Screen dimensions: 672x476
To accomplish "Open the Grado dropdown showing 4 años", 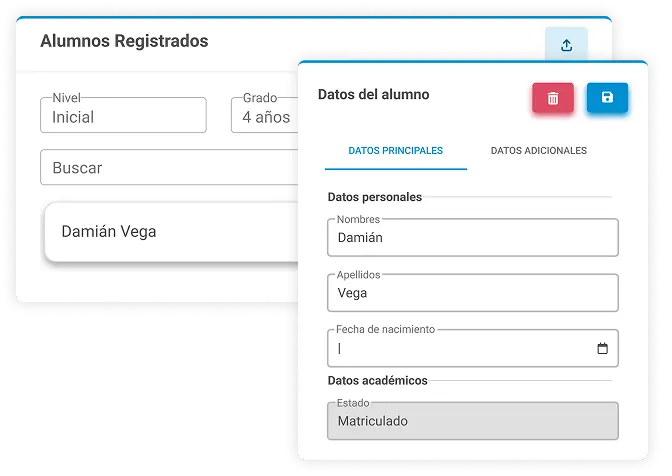I will 265,115.
